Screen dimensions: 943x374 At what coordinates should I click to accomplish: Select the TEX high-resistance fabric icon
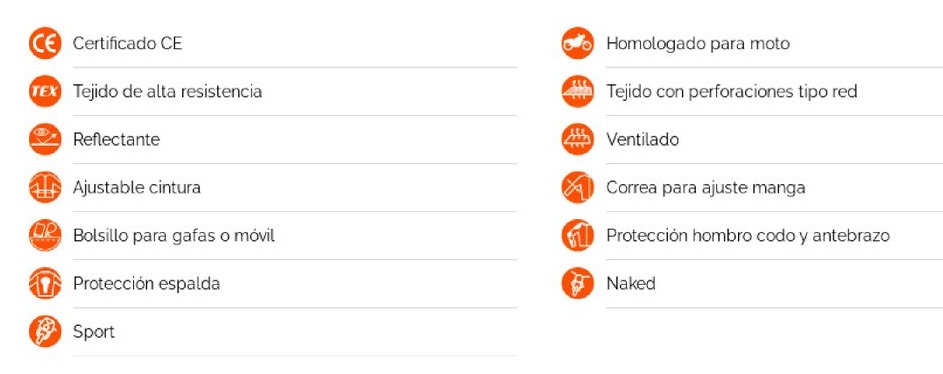[x=45, y=91]
